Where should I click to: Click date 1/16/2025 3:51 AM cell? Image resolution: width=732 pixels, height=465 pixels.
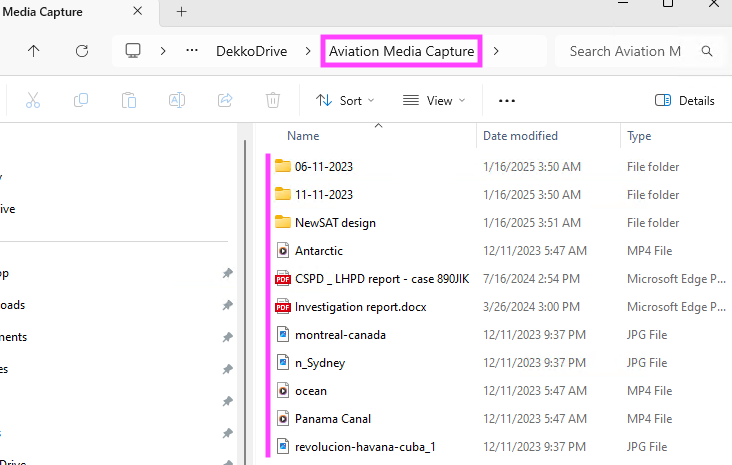(x=532, y=223)
